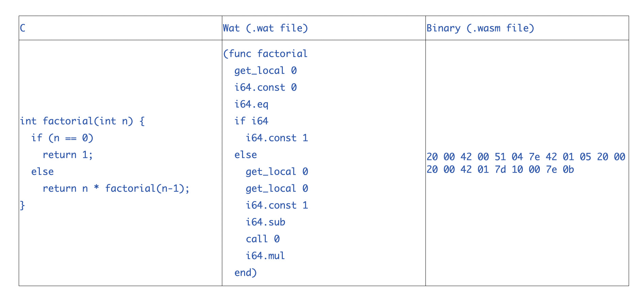Click the "Binary (.wasm file)" column header

[x=480, y=28]
